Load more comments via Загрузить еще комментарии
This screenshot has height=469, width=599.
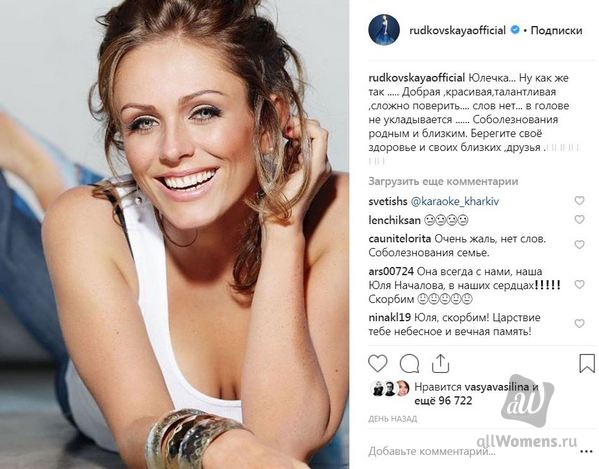coord(443,181)
